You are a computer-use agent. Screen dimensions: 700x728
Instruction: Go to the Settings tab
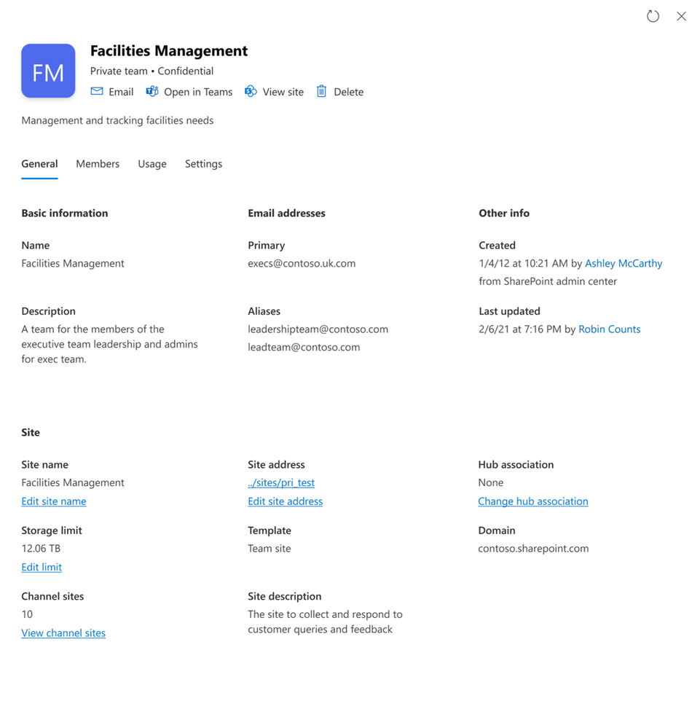[203, 164]
